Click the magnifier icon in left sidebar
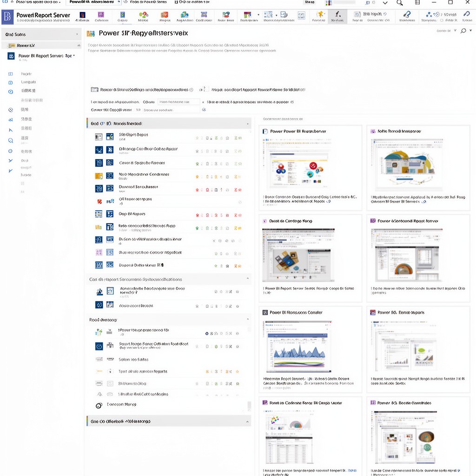This screenshot has width=476, height=476. pos(11,140)
